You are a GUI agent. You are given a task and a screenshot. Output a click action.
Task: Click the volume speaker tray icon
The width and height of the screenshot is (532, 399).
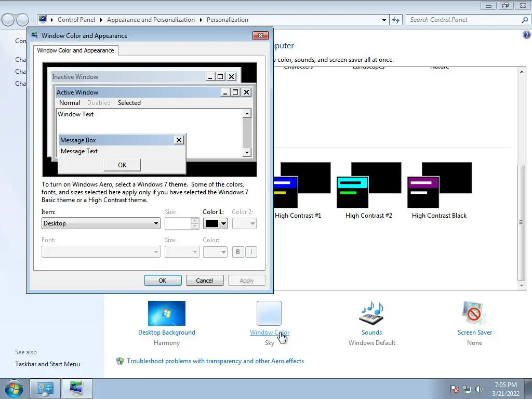tap(479, 389)
